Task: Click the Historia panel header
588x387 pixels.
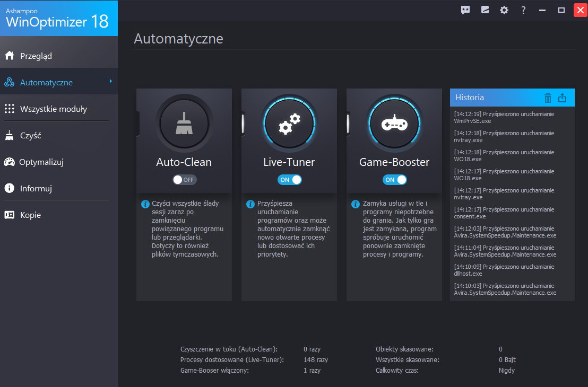Action: [512, 98]
